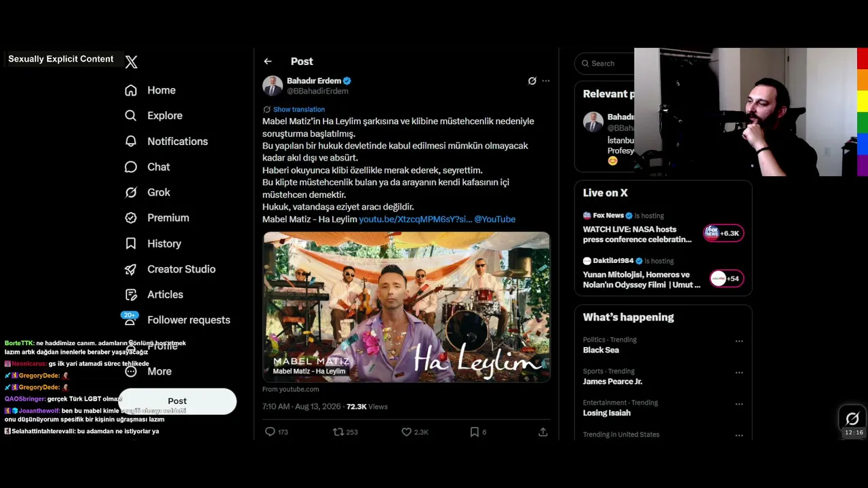
Task: Open more options for James Pearce Jr. trend
Action: (739, 372)
